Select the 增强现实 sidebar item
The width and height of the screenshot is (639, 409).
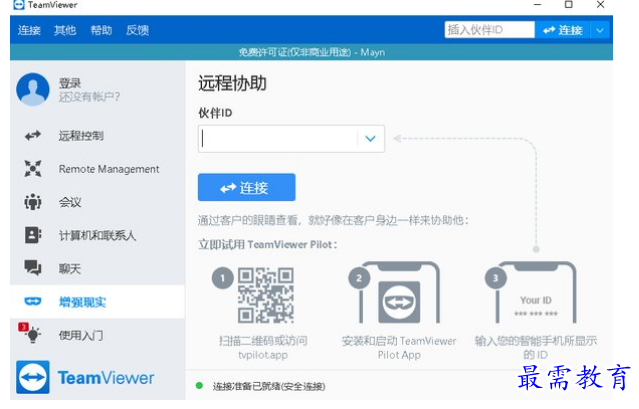[x=97, y=302]
